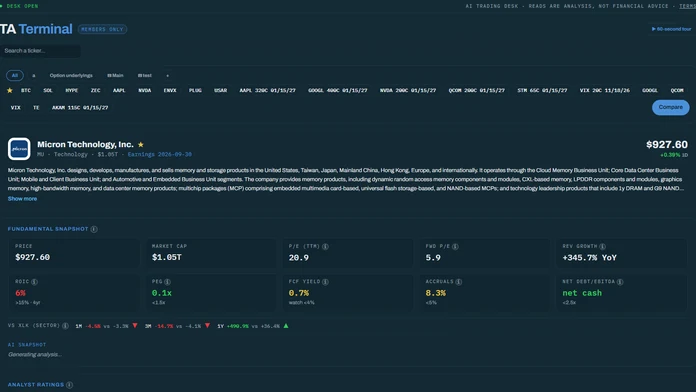Select USAR ticker chip
This screenshot has width=696, height=392.
(221, 91)
